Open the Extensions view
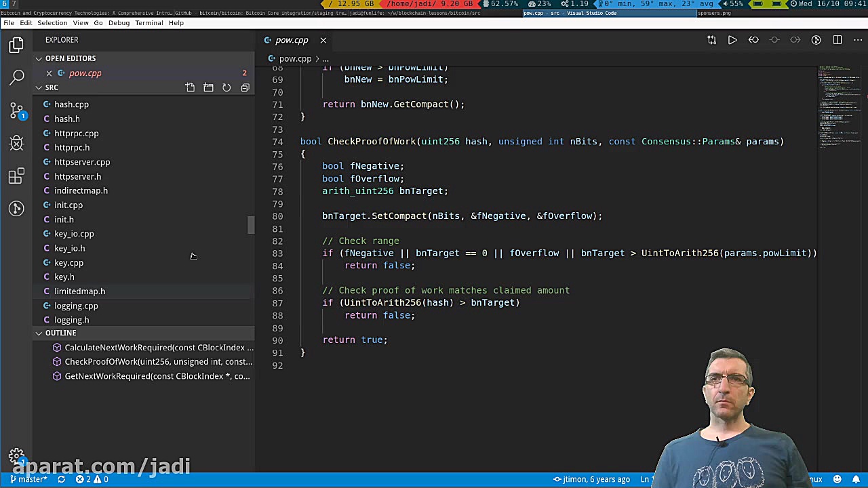 coord(17,176)
